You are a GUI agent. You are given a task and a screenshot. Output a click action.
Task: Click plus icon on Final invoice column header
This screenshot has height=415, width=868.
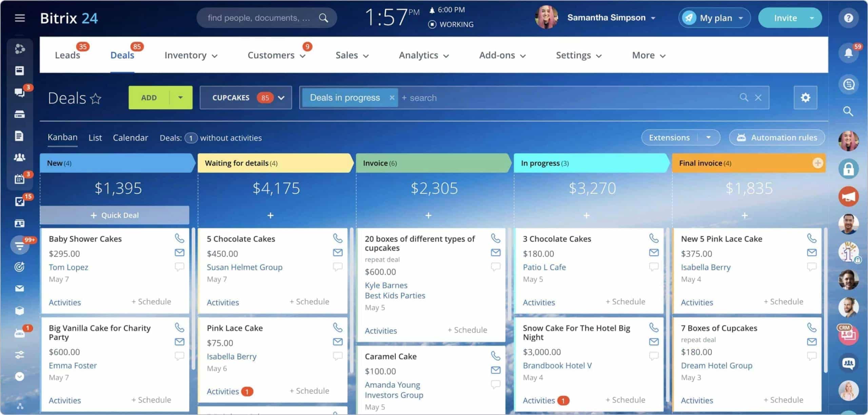817,163
